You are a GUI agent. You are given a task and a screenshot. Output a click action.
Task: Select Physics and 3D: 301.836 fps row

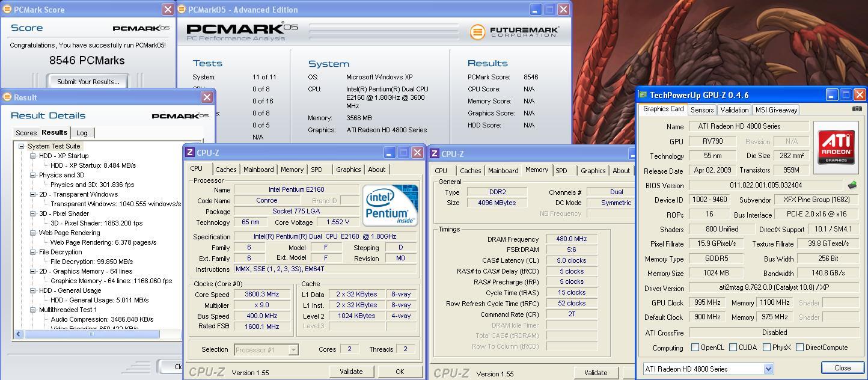(x=92, y=185)
